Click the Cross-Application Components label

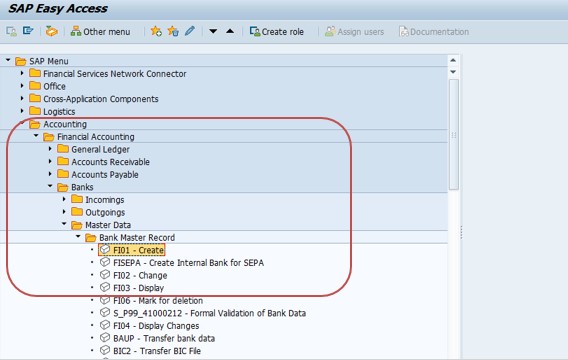coord(101,99)
